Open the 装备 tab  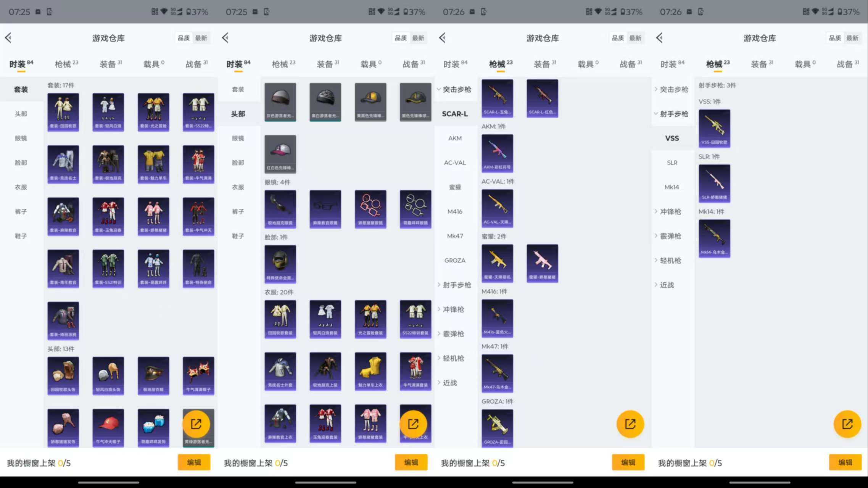(x=109, y=63)
